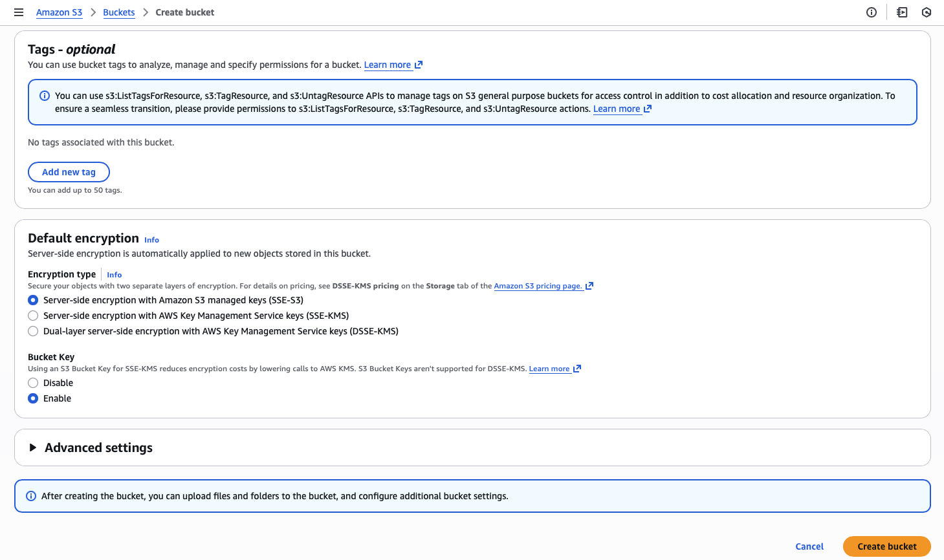Image resolution: width=944 pixels, height=560 pixels.
Task: Go to Amazon S3 breadcrumb
Action: [x=59, y=12]
